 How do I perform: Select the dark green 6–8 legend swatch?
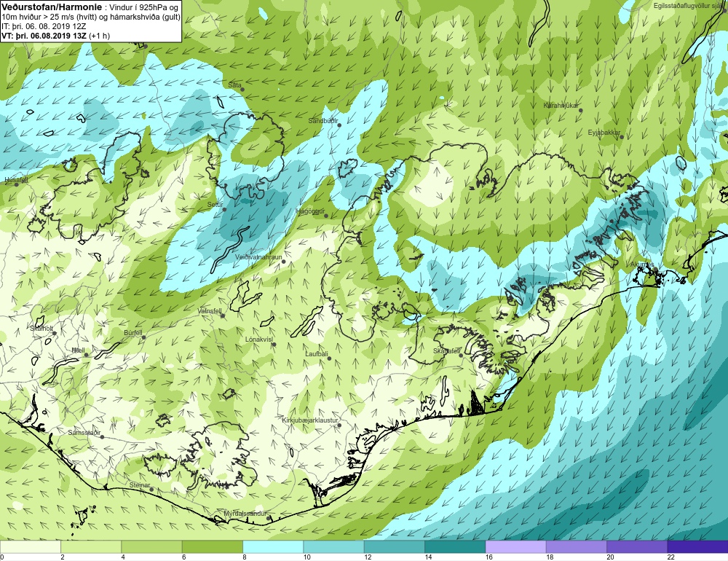(213, 546)
